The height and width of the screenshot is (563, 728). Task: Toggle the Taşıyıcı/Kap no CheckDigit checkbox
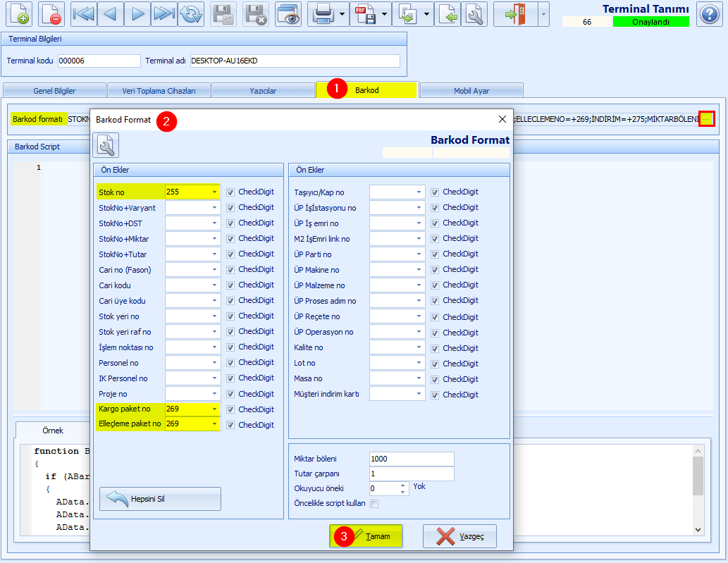click(435, 192)
